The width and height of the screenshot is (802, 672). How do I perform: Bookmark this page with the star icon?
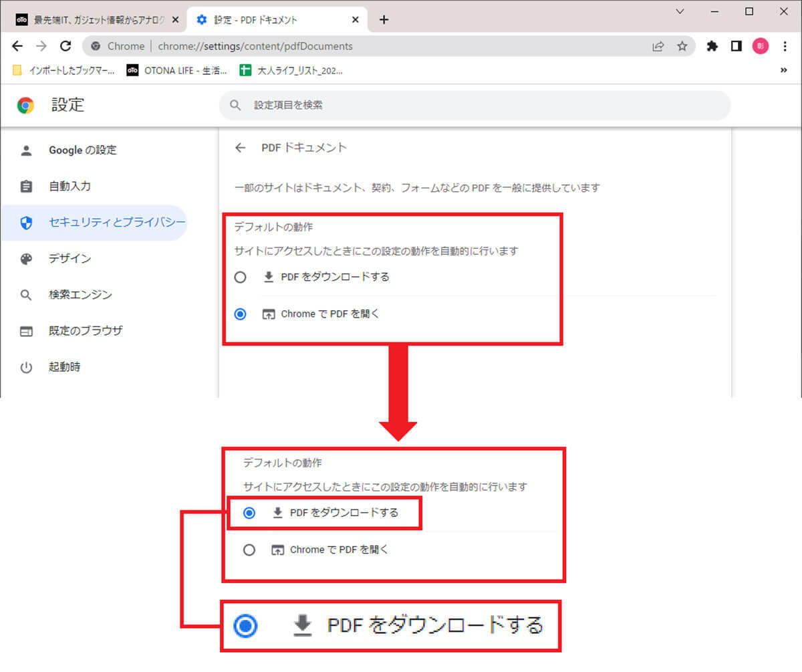pos(682,46)
